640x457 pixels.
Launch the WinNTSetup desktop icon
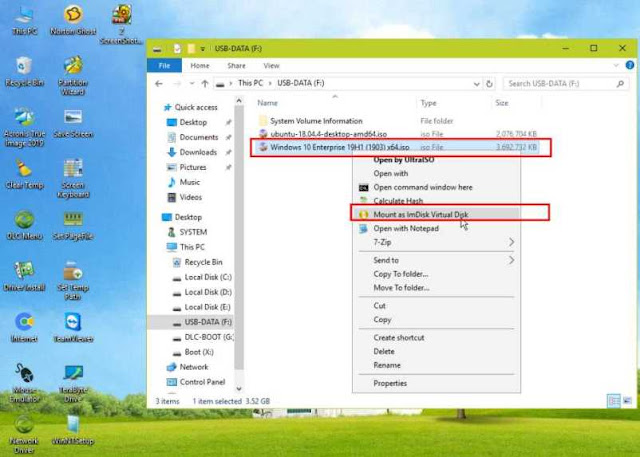pyautogui.click(x=73, y=430)
